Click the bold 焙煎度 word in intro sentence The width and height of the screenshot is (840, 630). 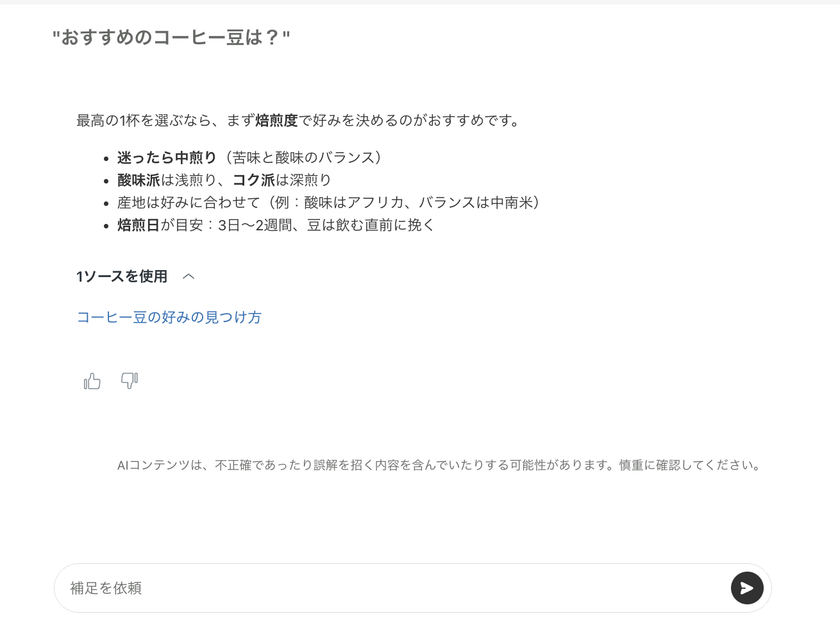pos(277,121)
